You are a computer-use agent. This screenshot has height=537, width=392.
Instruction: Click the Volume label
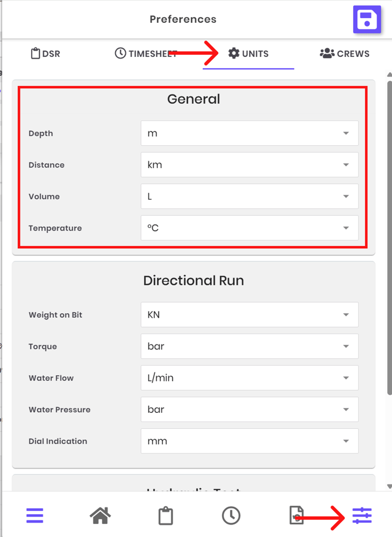pyautogui.click(x=44, y=196)
